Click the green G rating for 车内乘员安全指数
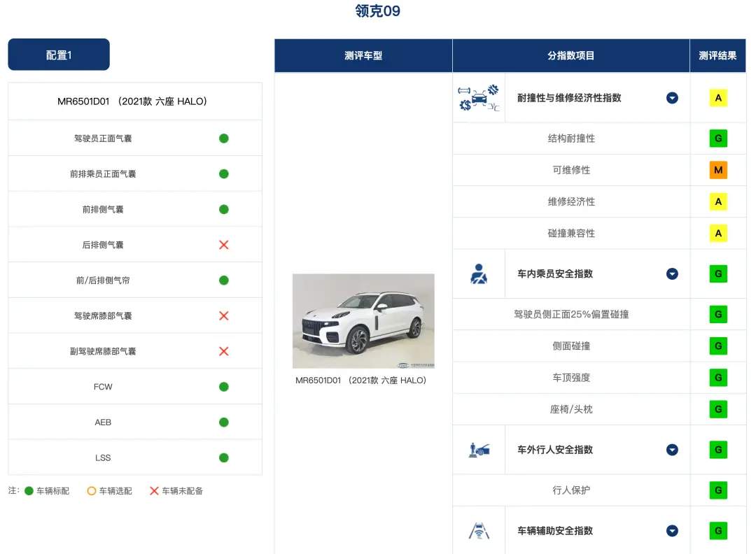756x554 pixels. tap(718, 274)
